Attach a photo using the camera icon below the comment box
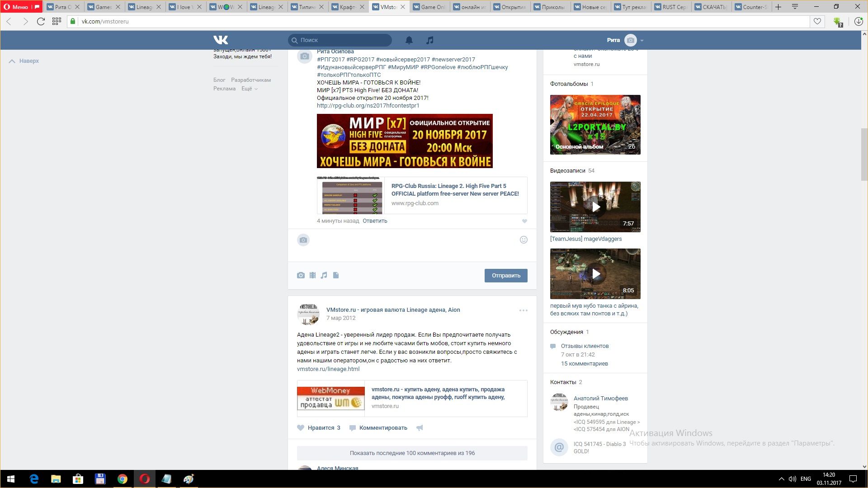The width and height of the screenshot is (868, 488). tap(301, 275)
